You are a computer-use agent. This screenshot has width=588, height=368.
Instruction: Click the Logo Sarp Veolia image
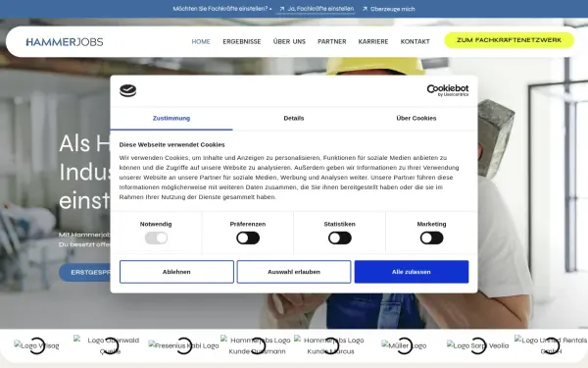tap(478, 345)
